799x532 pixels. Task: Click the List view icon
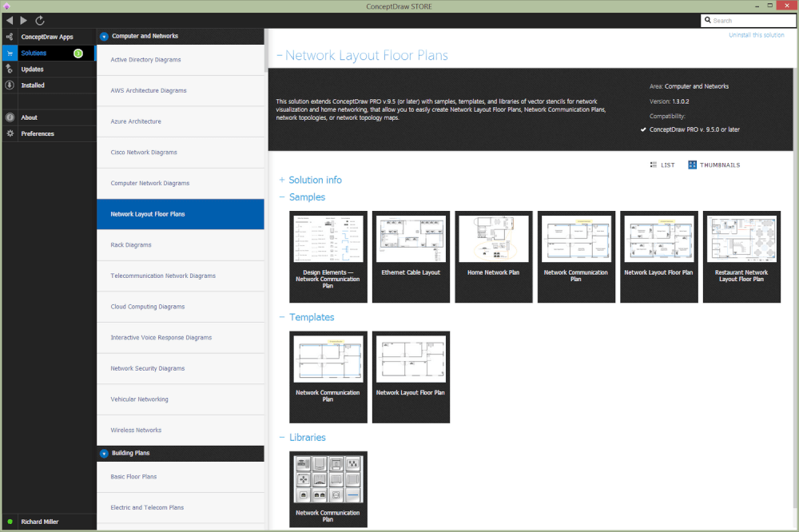coord(654,165)
